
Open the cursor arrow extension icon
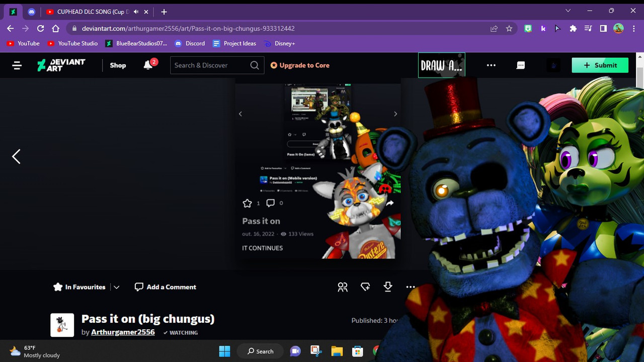click(558, 29)
